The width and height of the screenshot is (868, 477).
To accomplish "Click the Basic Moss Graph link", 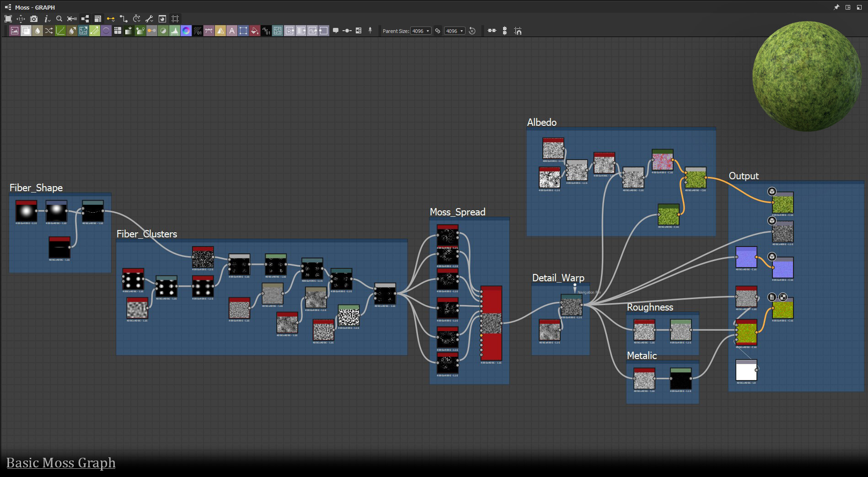I will (x=61, y=463).
